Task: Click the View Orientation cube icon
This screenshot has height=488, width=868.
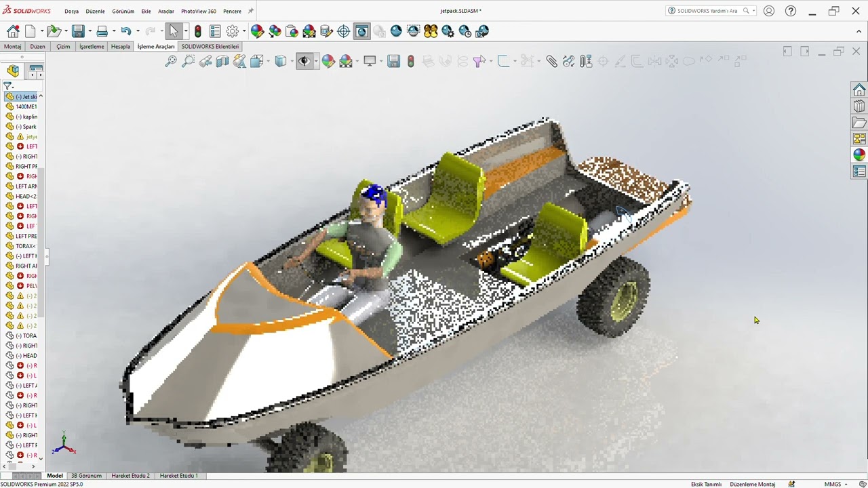Action: [x=256, y=61]
